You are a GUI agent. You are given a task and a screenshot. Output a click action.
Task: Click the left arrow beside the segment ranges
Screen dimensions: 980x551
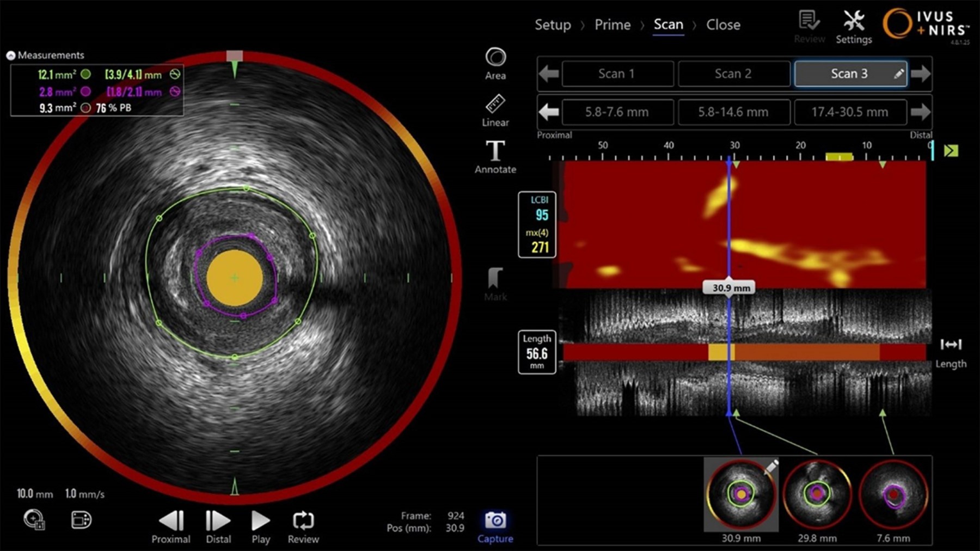(548, 112)
